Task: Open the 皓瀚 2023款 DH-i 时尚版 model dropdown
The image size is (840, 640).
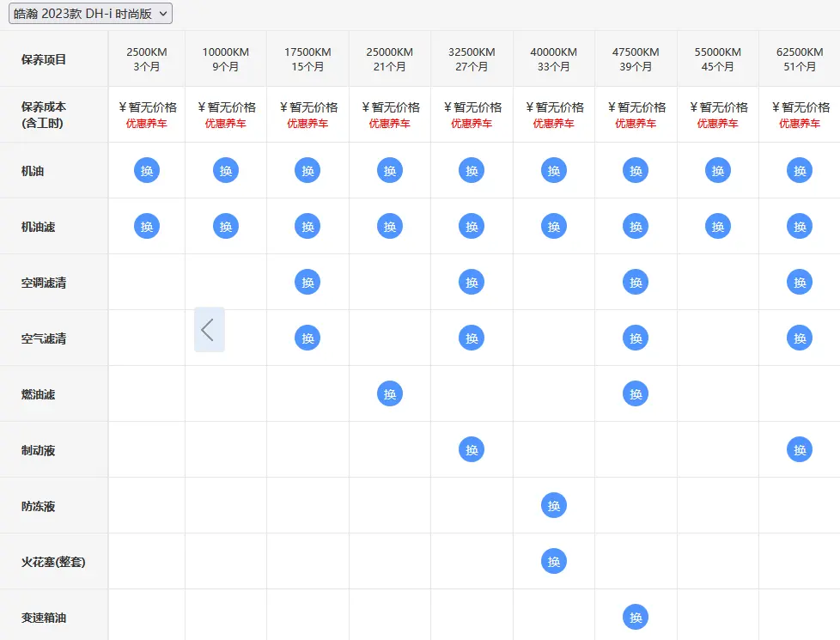Action: coord(90,14)
